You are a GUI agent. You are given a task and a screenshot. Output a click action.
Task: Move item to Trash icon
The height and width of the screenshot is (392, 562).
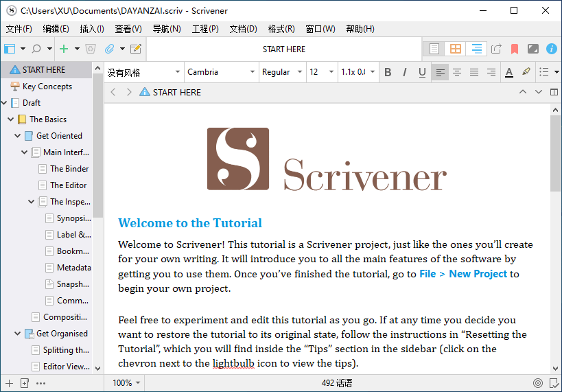pos(91,49)
